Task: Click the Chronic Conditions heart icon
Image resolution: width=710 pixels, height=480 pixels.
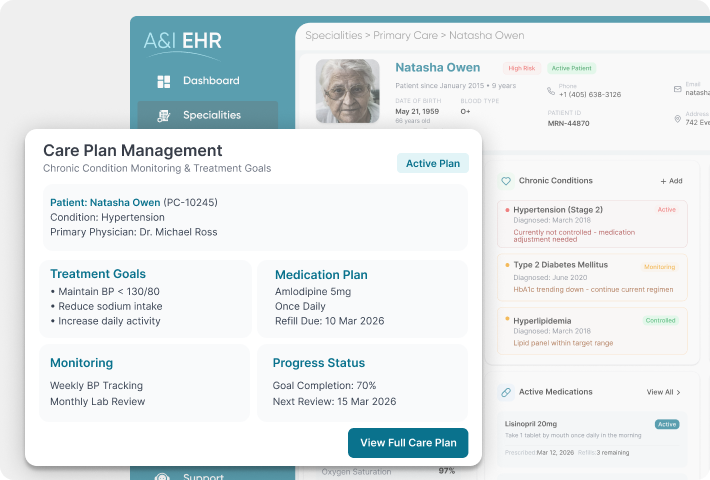Action: (x=506, y=181)
